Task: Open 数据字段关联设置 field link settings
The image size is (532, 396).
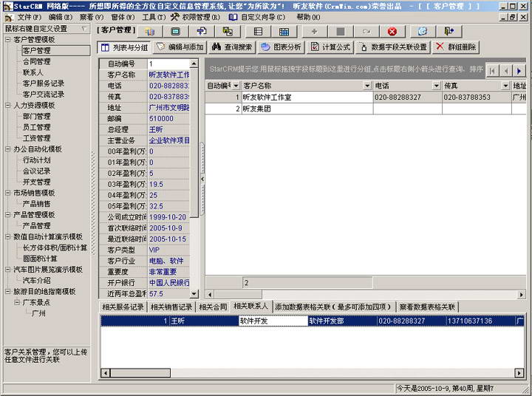Action: point(393,47)
